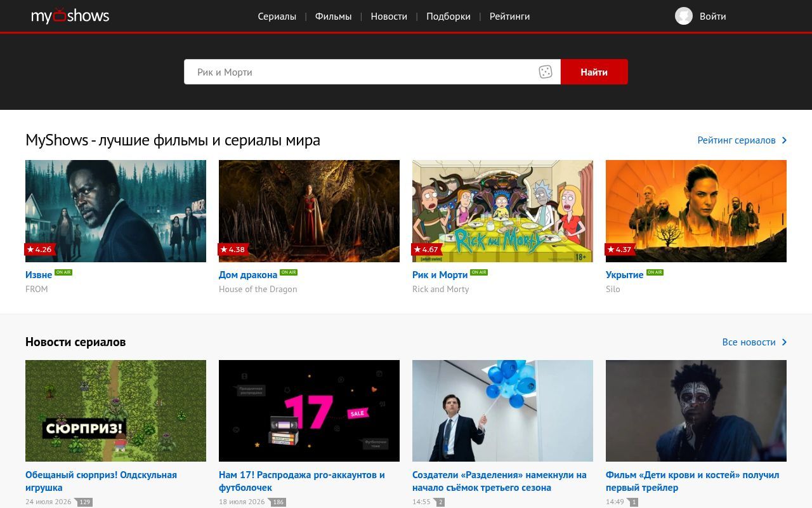Image resolution: width=812 pixels, height=508 pixels.
Task: Click the ON AIR badge next to Дом дракона
Action: click(x=289, y=272)
